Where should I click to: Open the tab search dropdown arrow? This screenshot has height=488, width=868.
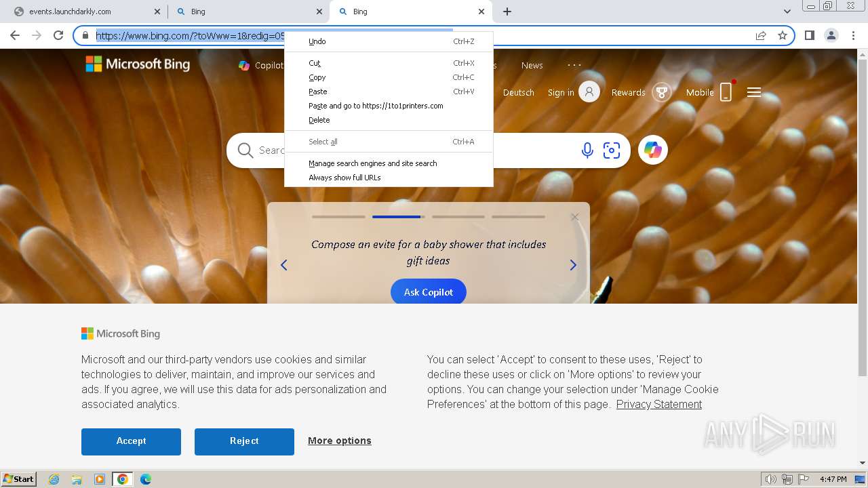click(x=787, y=12)
